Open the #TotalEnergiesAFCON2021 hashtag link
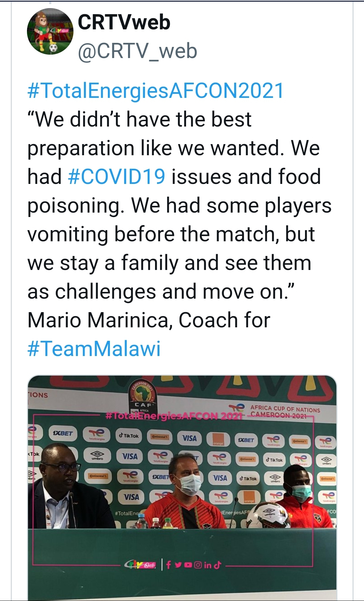 coord(156,91)
